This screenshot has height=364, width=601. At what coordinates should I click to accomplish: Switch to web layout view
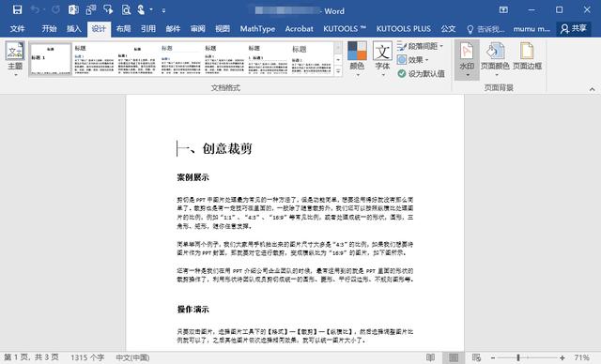pos(476,357)
